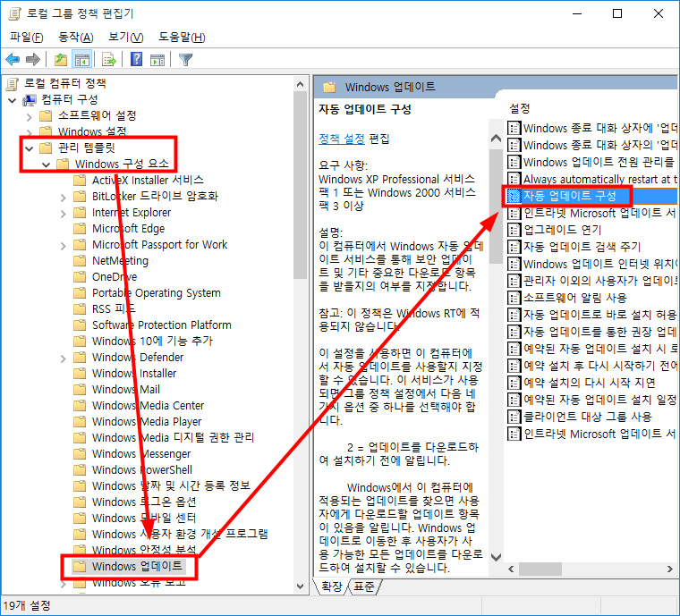Select the Windows 업데이트 folder in tree
Viewport: 680px width, 616px height.
click(137, 567)
